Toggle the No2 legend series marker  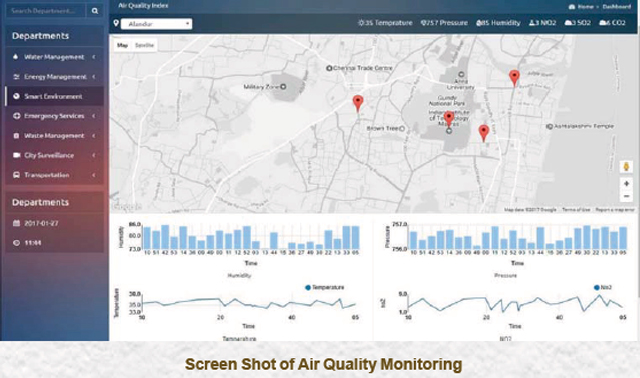click(597, 287)
